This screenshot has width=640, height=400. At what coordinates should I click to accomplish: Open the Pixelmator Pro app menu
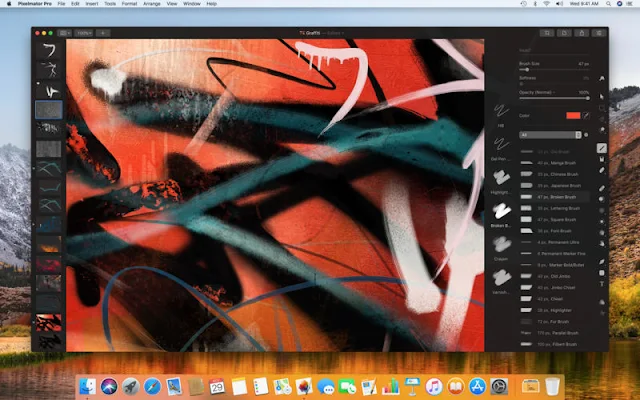(x=35, y=4)
